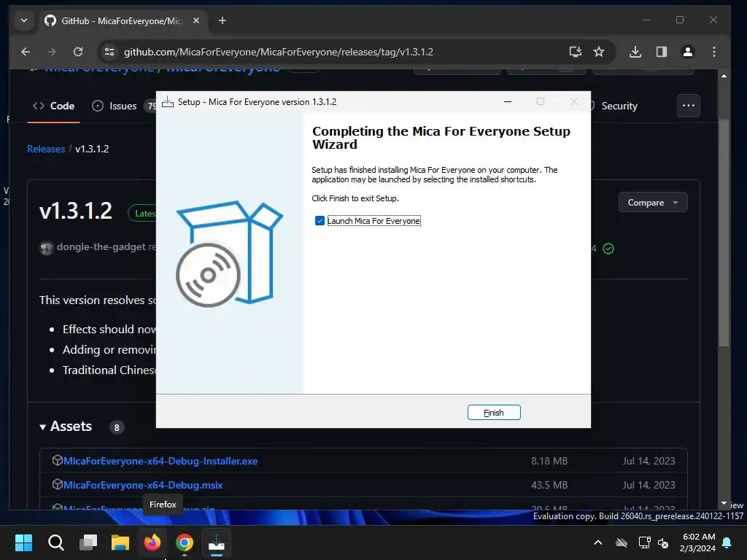The height and width of the screenshot is (560, 747).
Task: Open Chrome three-dot menu
Action: pos(713,52)
